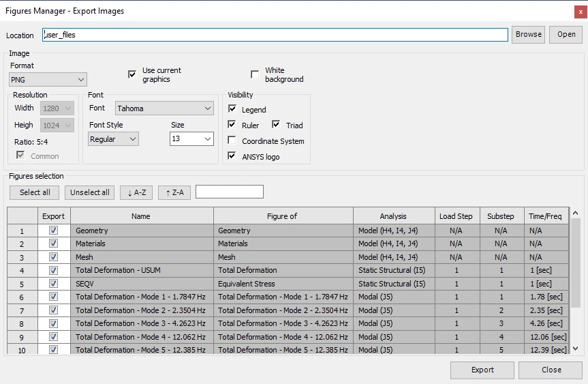Select row number 5 header
The image size is (588, 384).
(22, 284)
